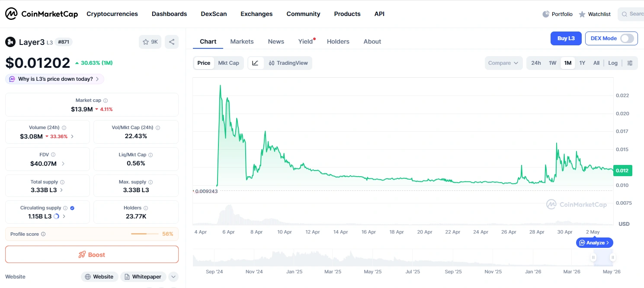Click the Analyze button on chart
Image resolution: width=644 pixels, height=288 pixels.
click(595, 243)
